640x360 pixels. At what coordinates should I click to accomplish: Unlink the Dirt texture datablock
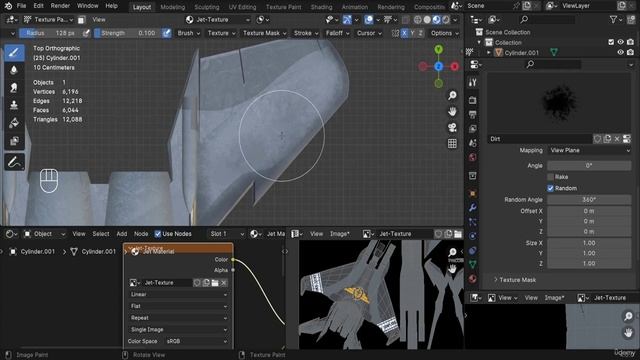617,139
